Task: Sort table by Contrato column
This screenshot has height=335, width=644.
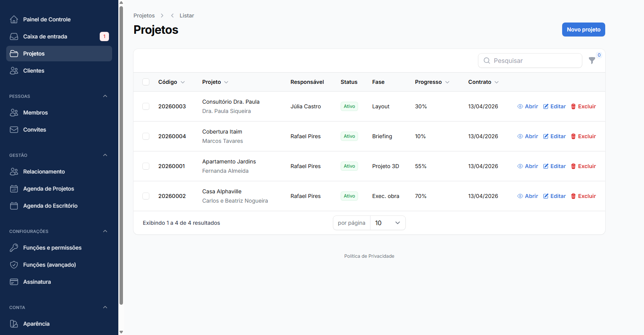Action: 483,82
